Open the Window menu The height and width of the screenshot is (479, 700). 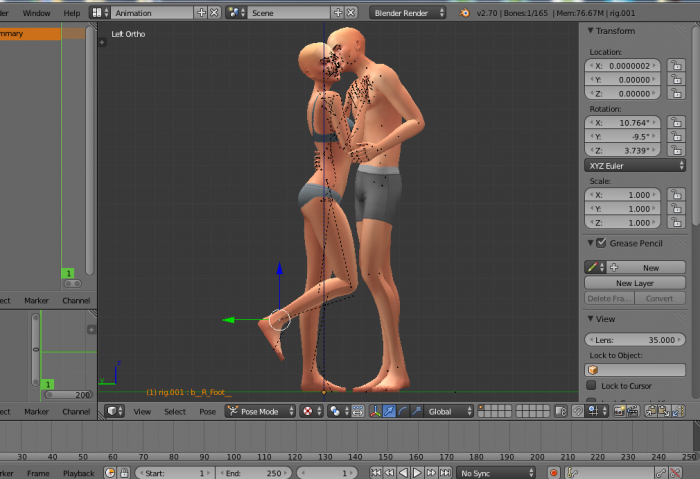point(36,13)
